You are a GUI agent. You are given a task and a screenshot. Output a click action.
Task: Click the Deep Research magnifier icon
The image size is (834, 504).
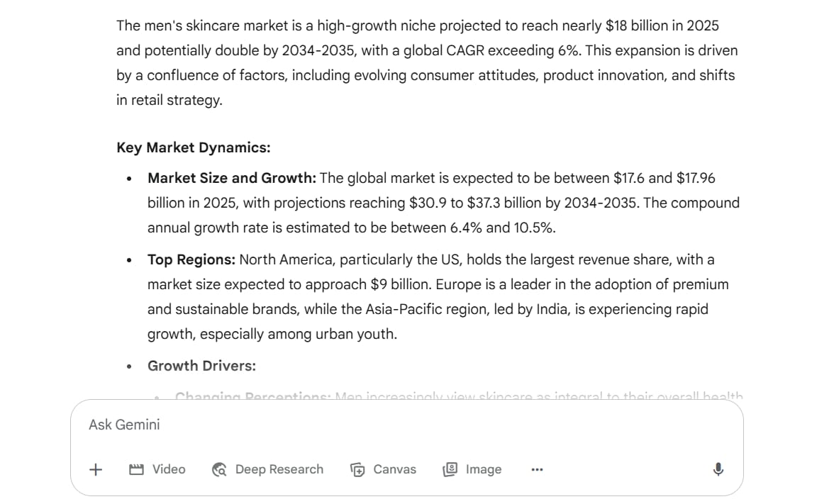(219, 469)
